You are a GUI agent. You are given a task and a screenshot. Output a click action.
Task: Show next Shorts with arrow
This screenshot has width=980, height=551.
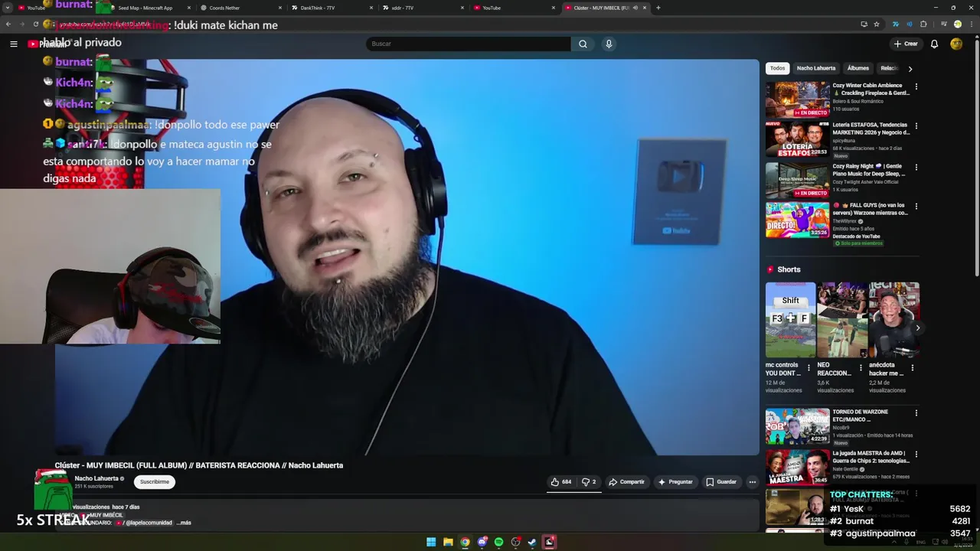(x=917, y=328)
